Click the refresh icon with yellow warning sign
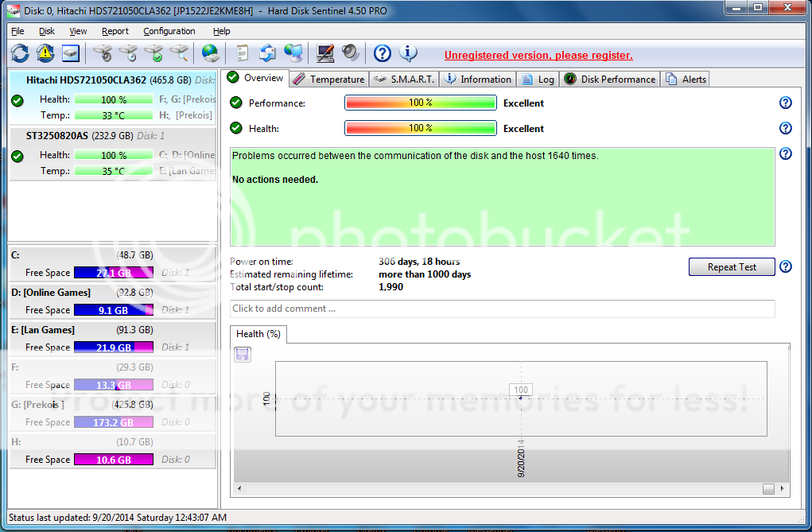 click(x=45, y=53)
